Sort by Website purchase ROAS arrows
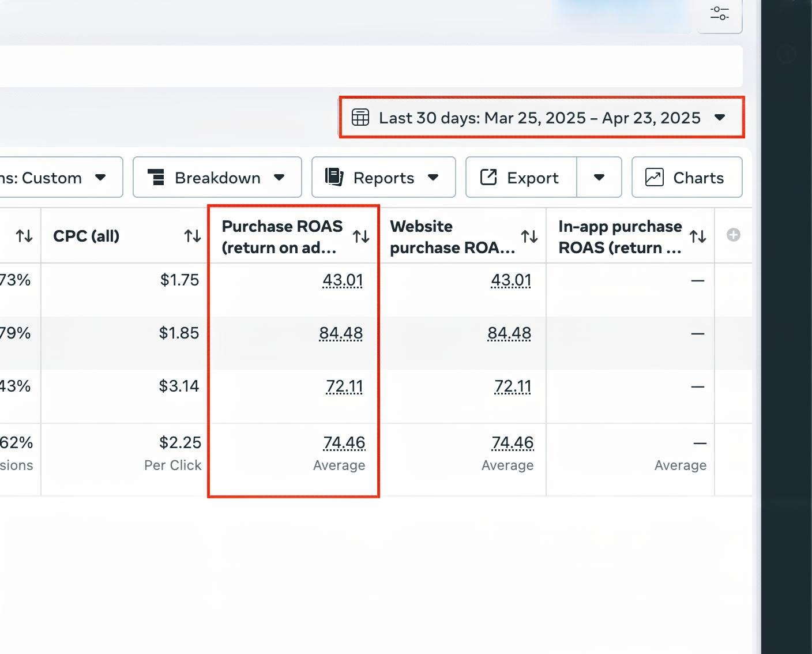 (x=529, y=236)
